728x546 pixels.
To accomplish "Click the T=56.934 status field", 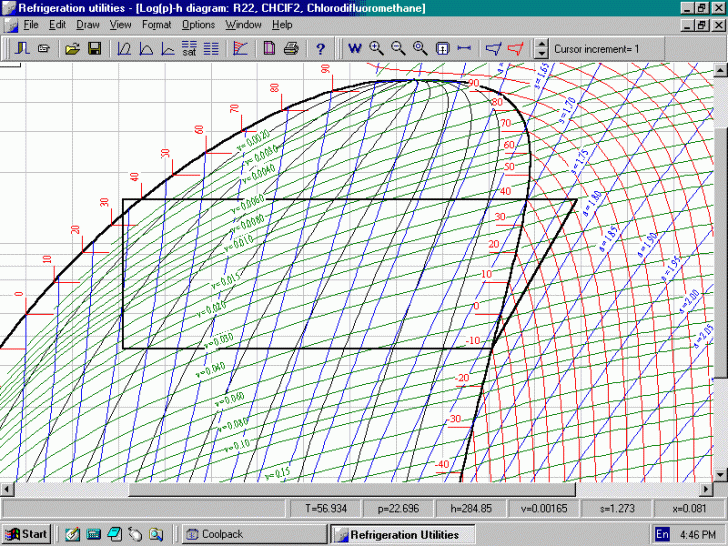I will point(325,509).
